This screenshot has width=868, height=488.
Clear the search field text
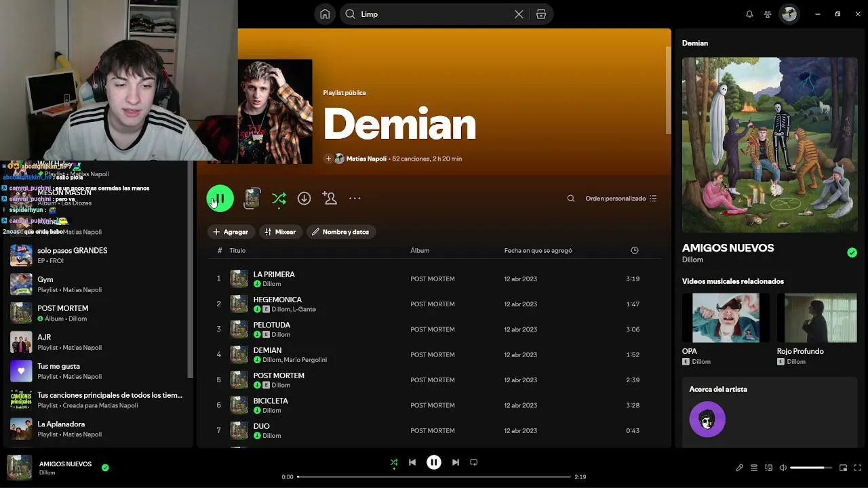pos(519,14)
